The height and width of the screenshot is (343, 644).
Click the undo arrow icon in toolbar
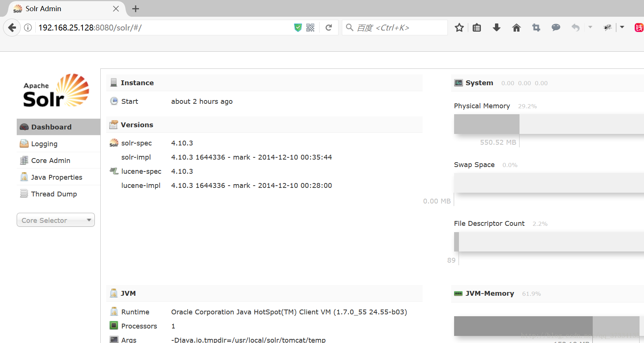click(576, 28)
